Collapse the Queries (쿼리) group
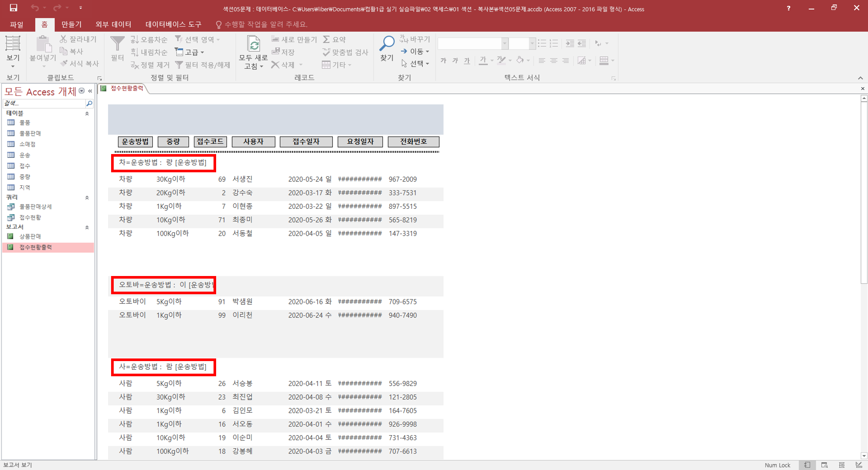Screen dimensions: 868x470 [x=87, y=197]
